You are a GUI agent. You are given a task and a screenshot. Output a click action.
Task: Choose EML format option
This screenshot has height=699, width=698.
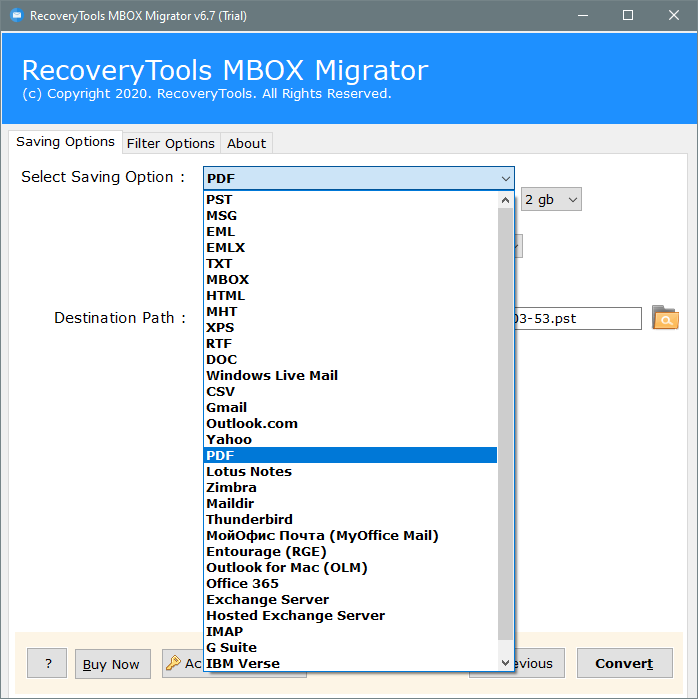[x=351, y=232]
